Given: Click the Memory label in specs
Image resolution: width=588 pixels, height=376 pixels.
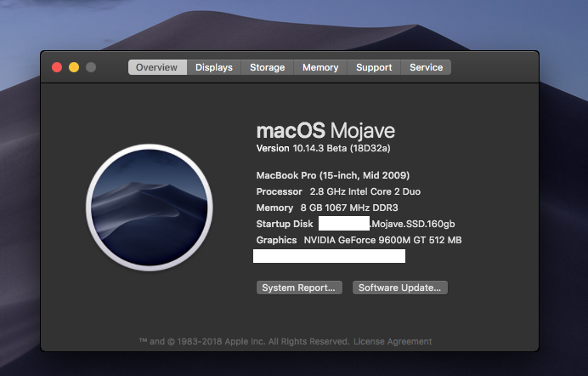Looking at the screenshot, I should pyautogui.click(x=274, y=208).
